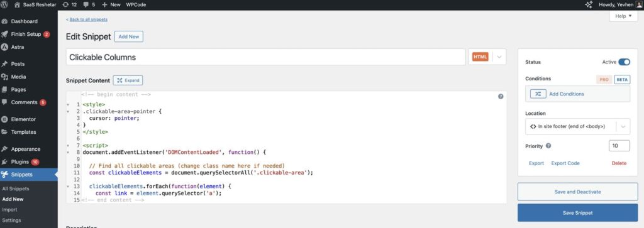Fold the code at line 13
The width and height of the screenshot is (644, 228).
[x=68, y=187]
